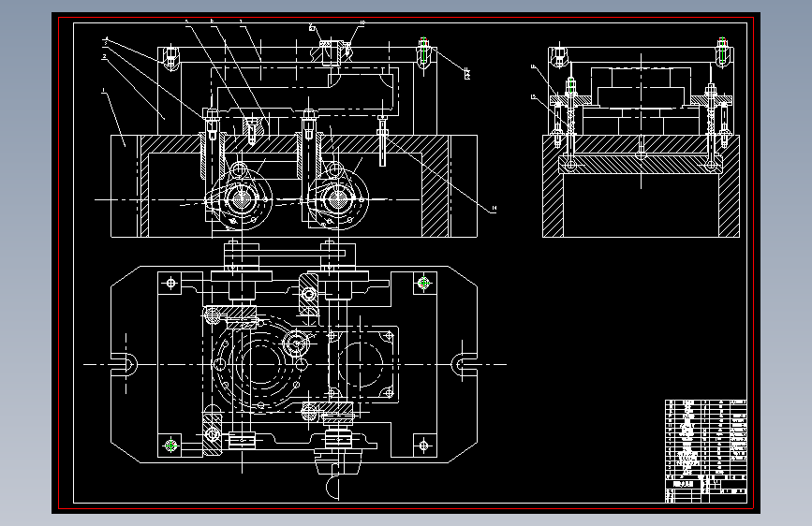Click the left circular flange in the front view

click(x=241, y=198)
